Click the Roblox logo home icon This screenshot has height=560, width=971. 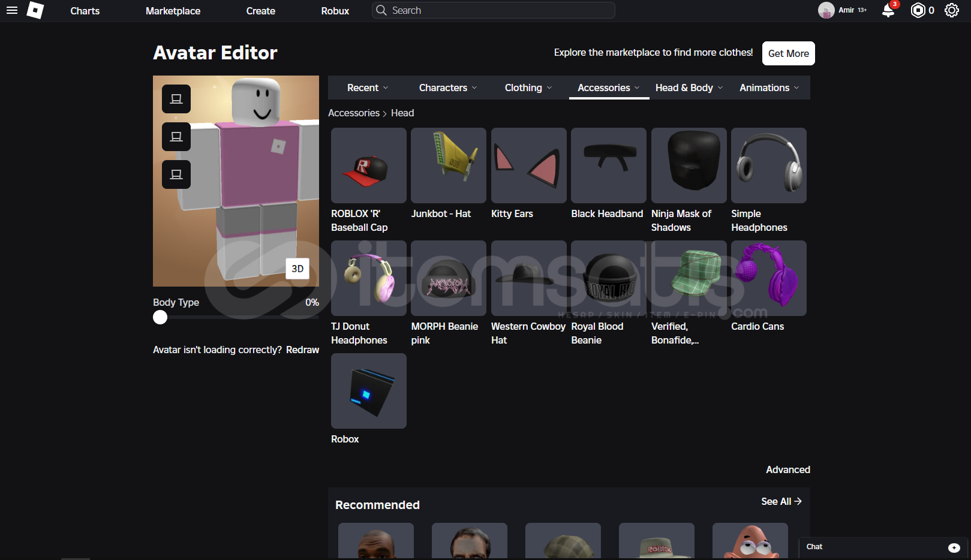(x=35, y=10)
